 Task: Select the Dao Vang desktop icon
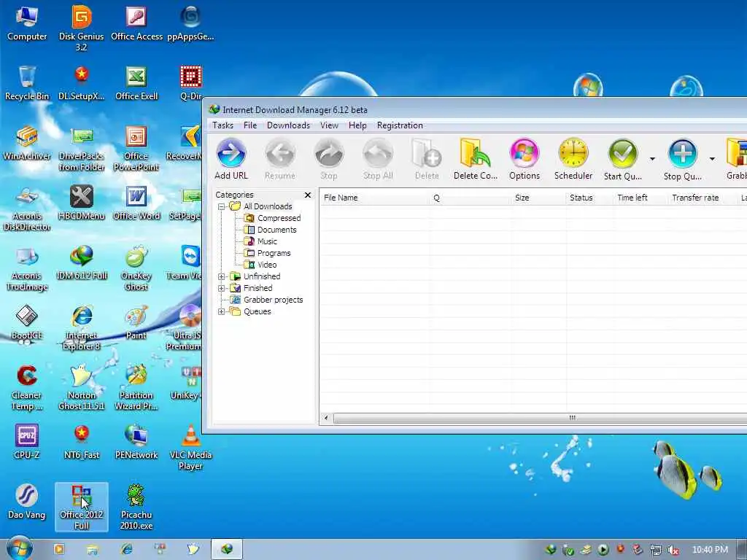point(27,501)
